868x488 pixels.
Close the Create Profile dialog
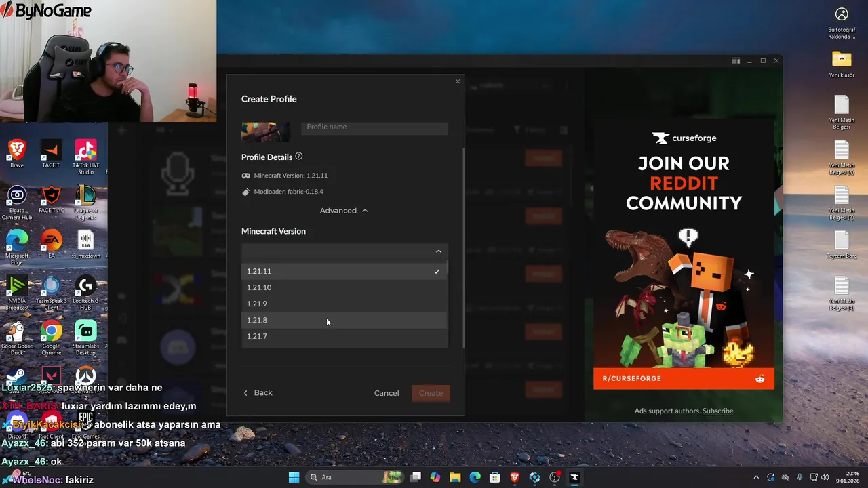point(458,81)
